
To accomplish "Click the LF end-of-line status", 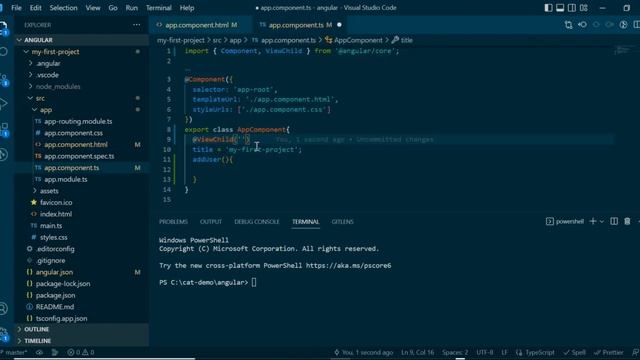I will (504, 352).
